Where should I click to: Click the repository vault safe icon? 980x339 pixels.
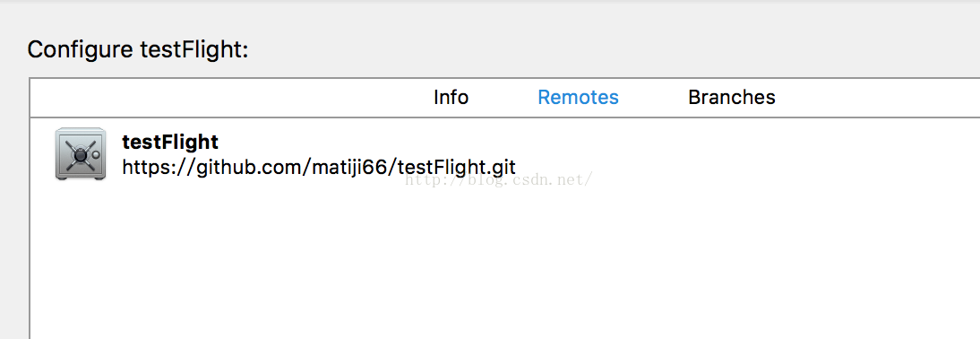[x=80, y=154]
